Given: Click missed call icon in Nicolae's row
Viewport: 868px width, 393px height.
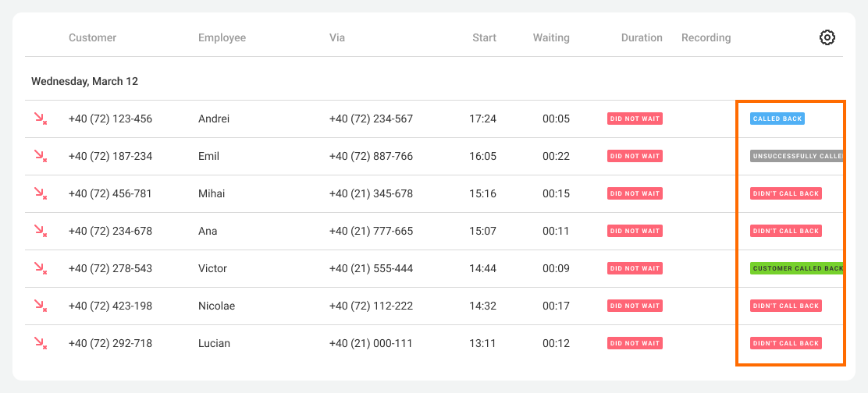Looking at the screenshot, I should [40, 306].
